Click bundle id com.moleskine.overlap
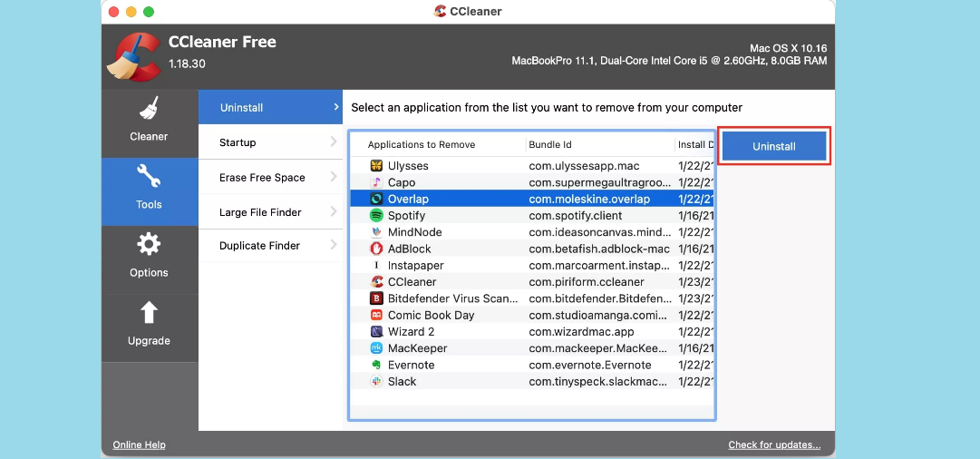980x459 pixels. (x=589, y=199)
